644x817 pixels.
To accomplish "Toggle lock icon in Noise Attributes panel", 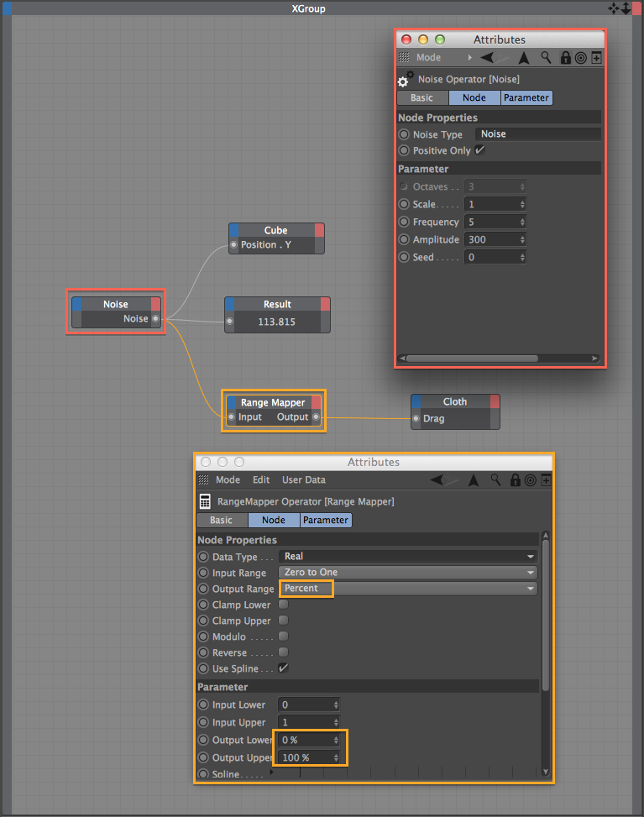I will coord(565,57).
